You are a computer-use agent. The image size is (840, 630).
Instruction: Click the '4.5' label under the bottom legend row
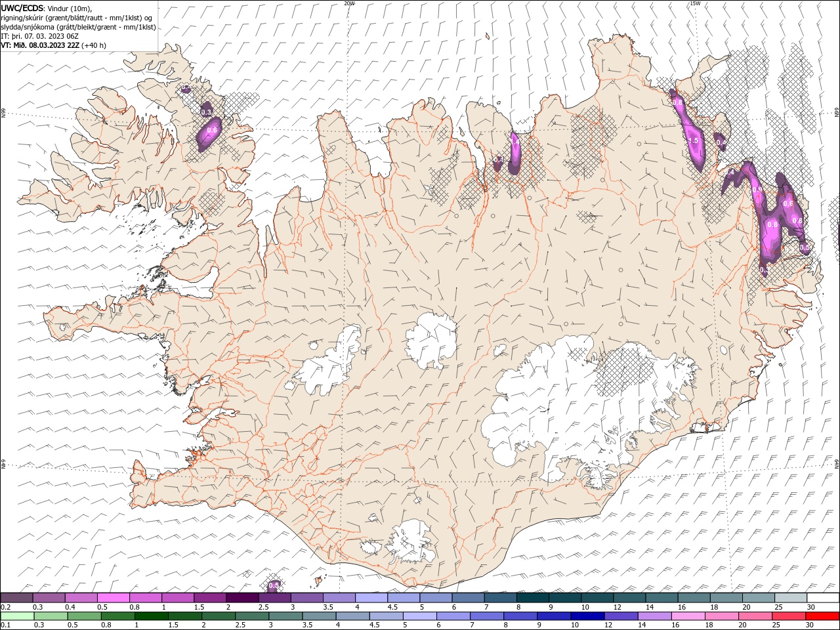point(375,625)
